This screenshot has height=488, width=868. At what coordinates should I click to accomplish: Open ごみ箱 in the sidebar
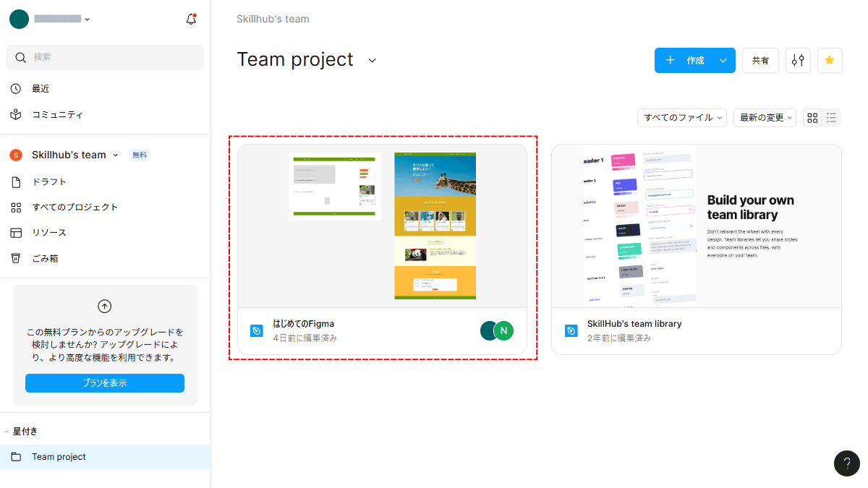pos(44,258)
